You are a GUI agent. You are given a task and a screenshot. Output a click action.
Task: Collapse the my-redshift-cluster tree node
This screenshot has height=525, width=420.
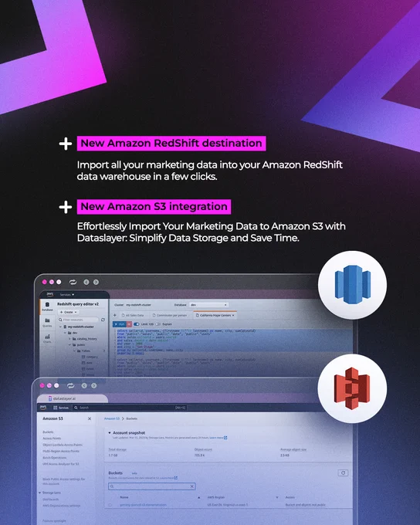coord(61,327)
